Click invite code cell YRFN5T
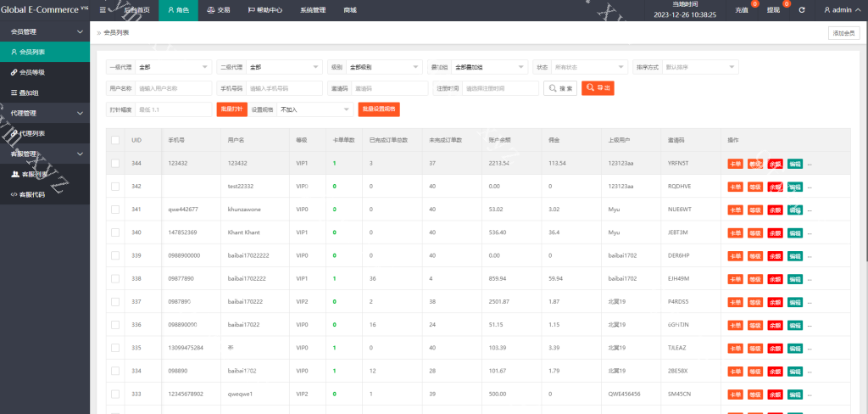 pyautogui.click(x=678, y=164)
